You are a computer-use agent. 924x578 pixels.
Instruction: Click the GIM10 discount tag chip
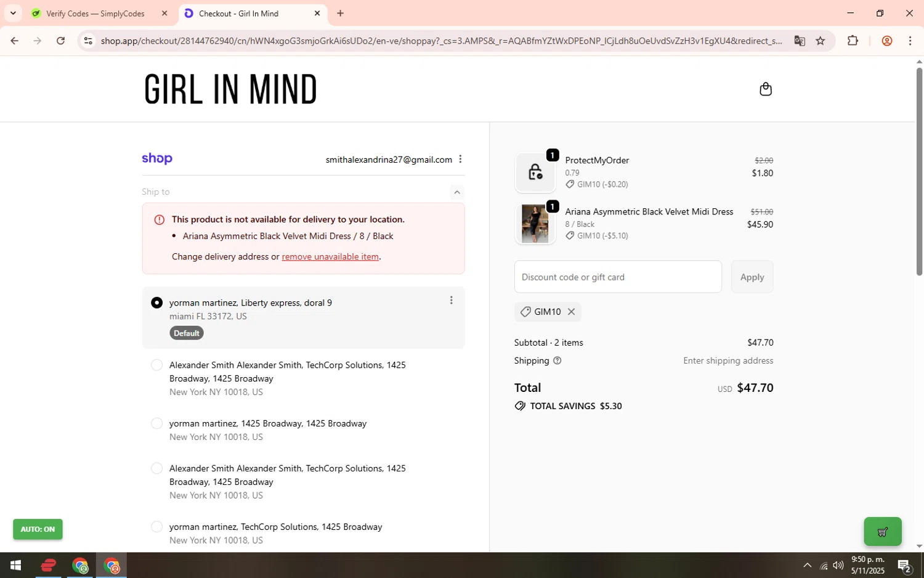coord(548,312)
